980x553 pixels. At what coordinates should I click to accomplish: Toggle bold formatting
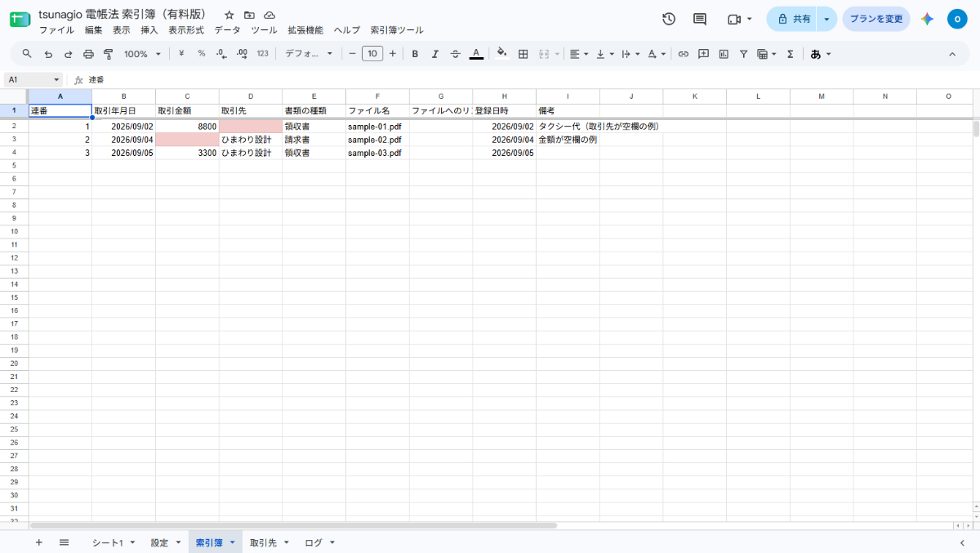pos(415,54)
